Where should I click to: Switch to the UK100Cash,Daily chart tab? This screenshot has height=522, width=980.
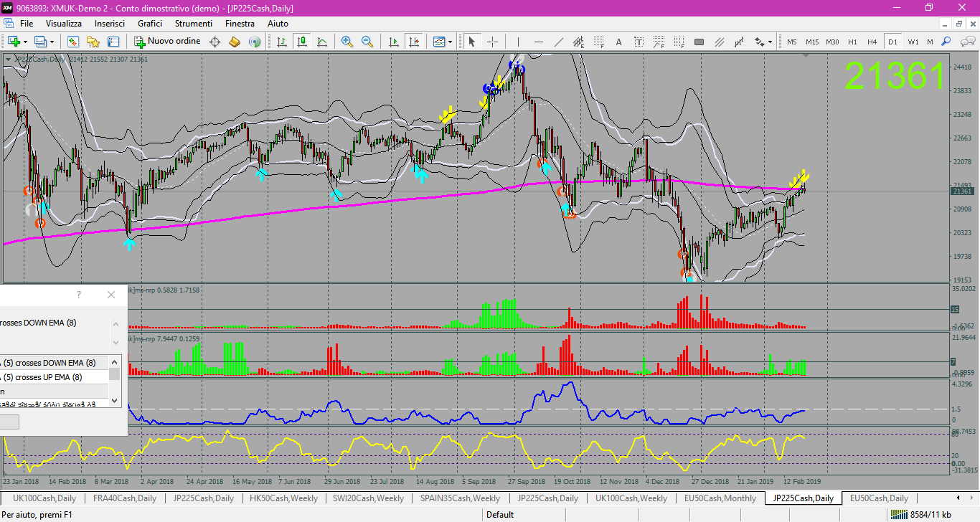(44, 498)
